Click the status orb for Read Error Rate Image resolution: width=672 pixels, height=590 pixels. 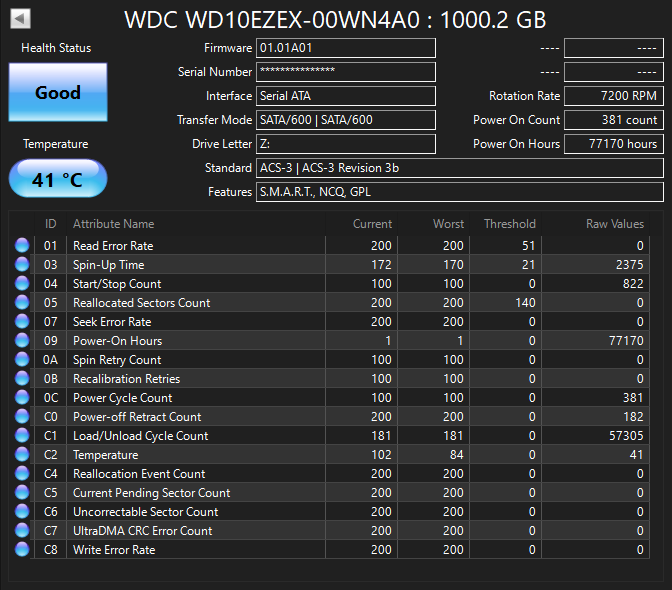[x=22, y=246]
